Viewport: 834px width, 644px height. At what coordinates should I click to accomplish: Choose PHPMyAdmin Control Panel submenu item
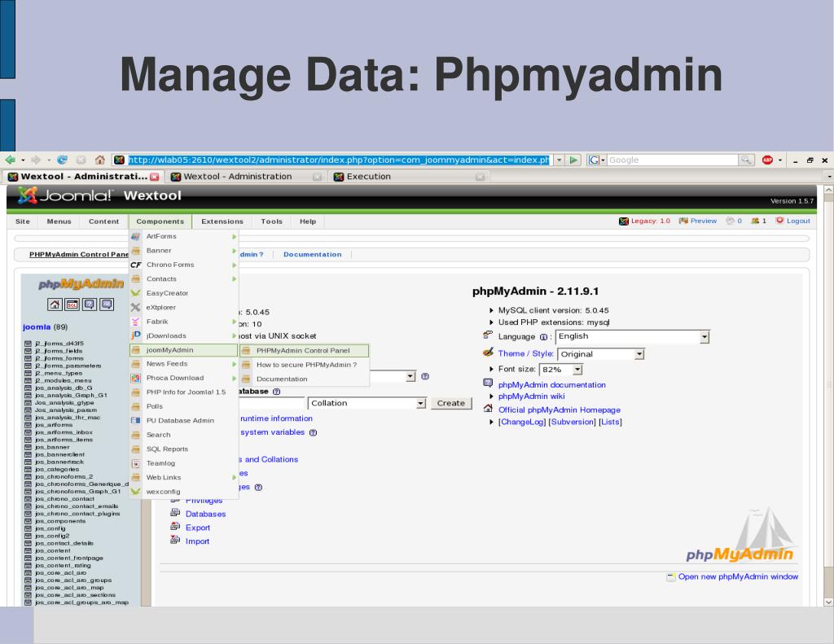pyautogui.click(x=304, y=350)
